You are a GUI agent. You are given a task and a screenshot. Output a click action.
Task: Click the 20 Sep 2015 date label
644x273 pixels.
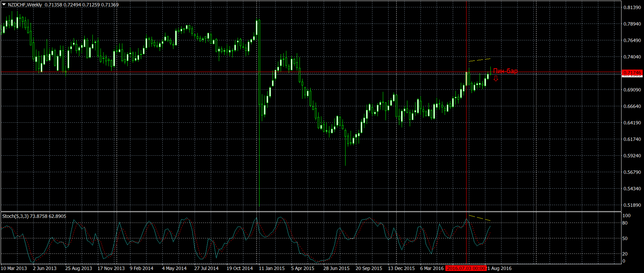click(369, 268)
